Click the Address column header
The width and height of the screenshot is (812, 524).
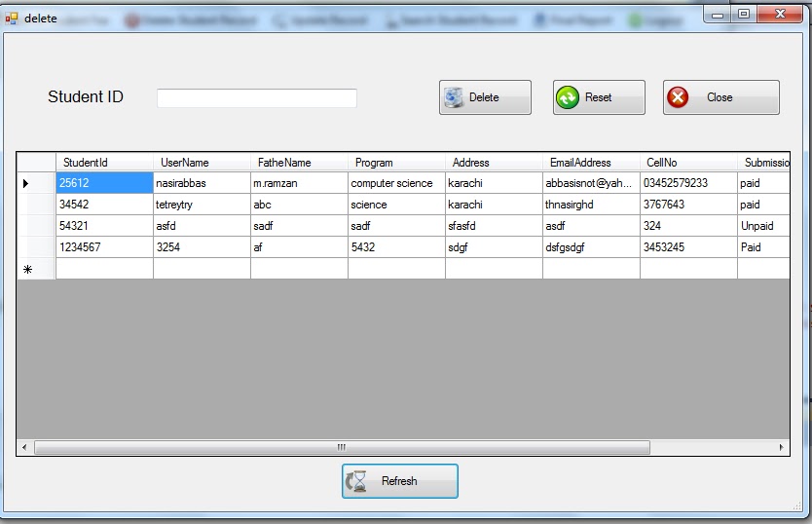494,163
